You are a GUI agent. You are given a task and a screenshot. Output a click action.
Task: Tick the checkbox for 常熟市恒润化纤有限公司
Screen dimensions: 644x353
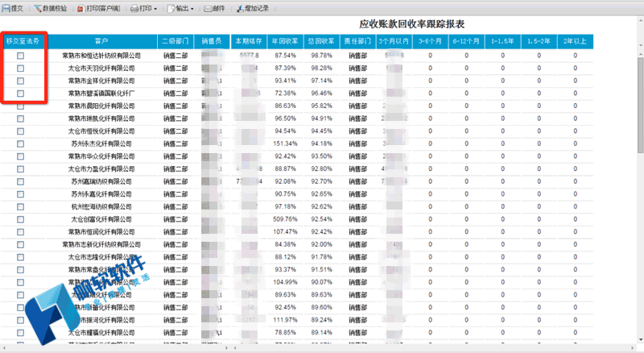(x=21, y=232)
